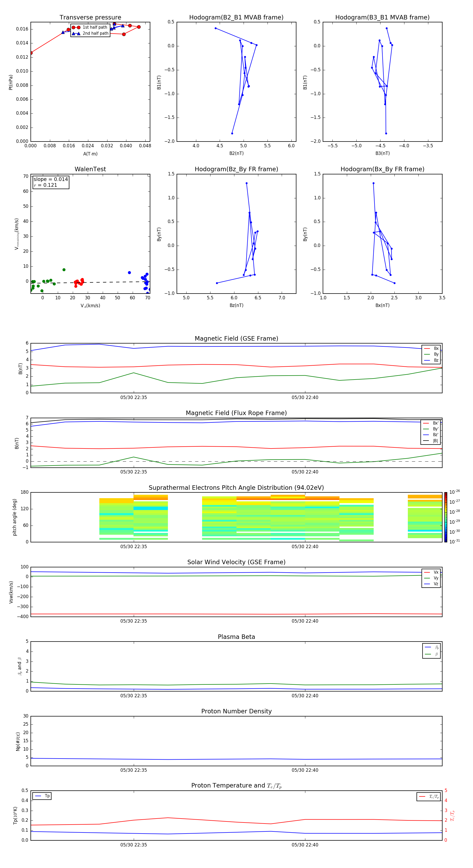473x868 pixels.
Task: Click the Vremaining(km/s) y-axis label
Action: 17,234
